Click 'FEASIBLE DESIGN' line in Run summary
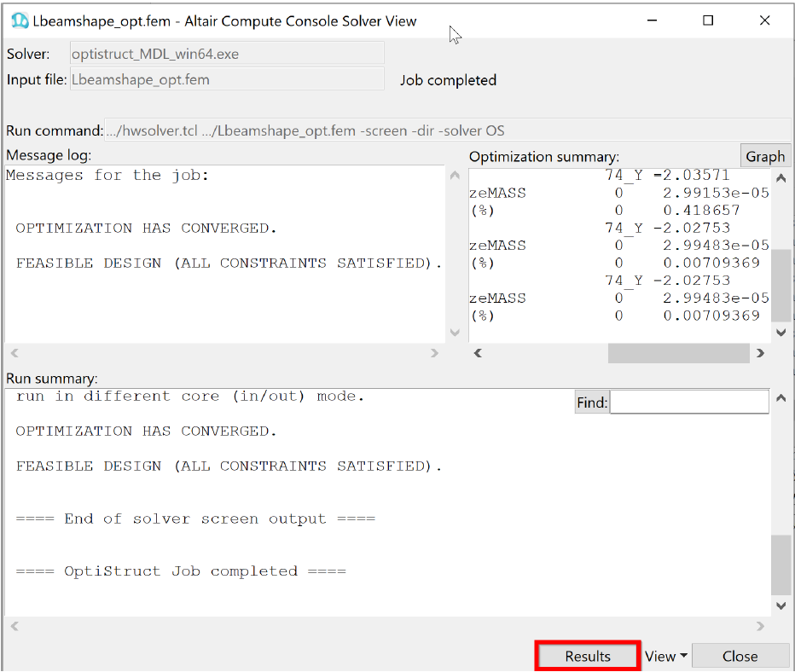Image resolution: width=795 pixels, height=672 pixels. tap(229, 466)
